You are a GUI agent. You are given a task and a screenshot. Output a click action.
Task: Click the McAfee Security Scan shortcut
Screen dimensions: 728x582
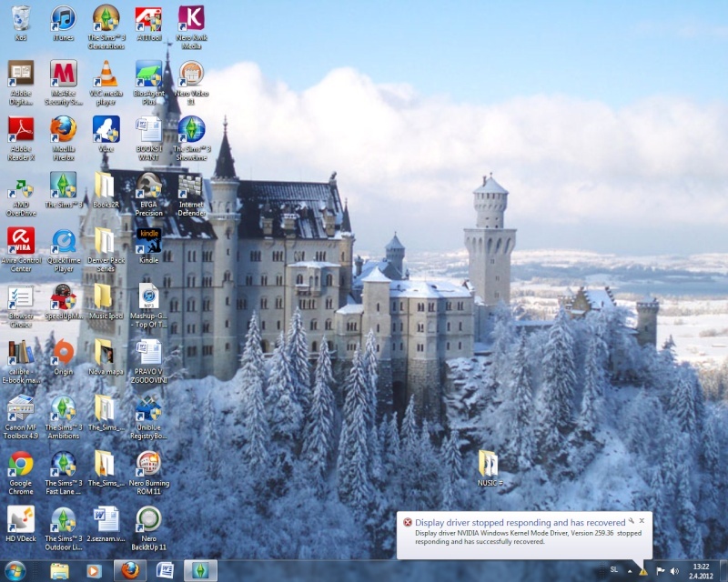(x=63, y=83)
